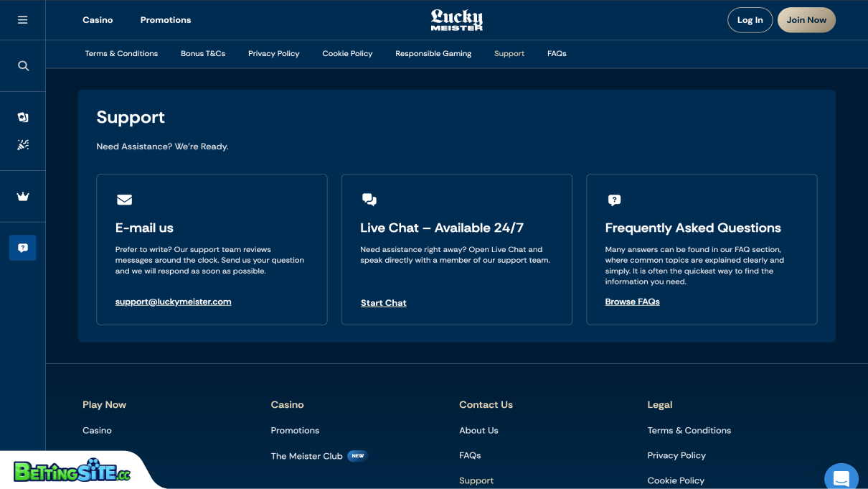Open the Browse FAQs link
The width and height of the screenshot is (868, 489).
(632, 302)
